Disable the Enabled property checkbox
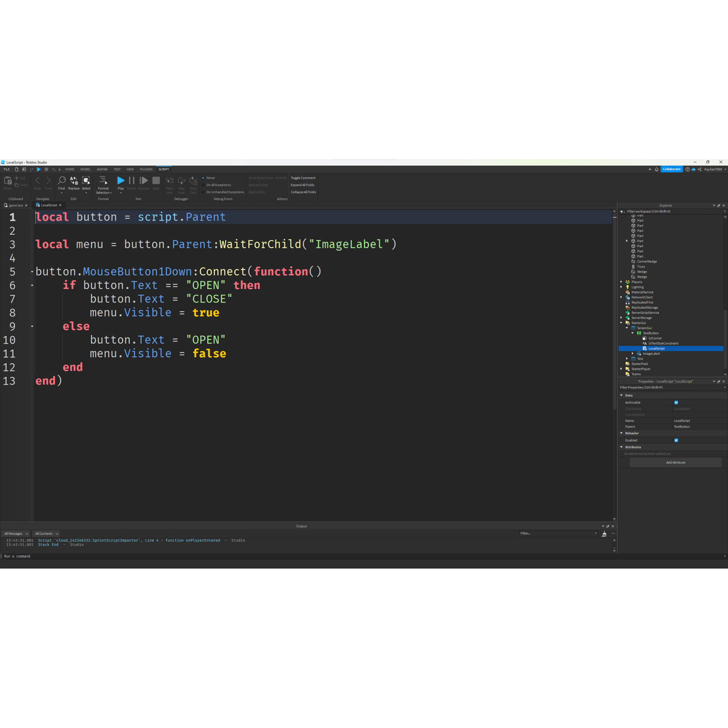 pyautogui.click(x=676, y=440)
